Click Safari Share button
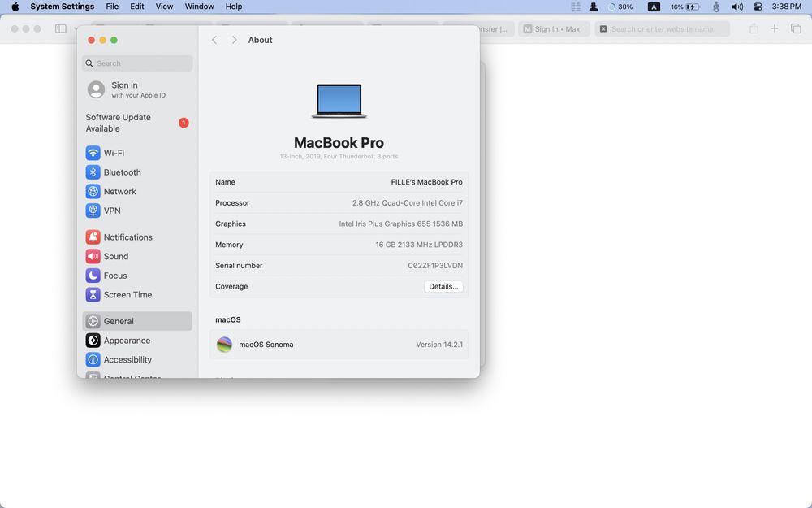Image resolution: width=812 pixels, height=508 pixels. point(754,29)
